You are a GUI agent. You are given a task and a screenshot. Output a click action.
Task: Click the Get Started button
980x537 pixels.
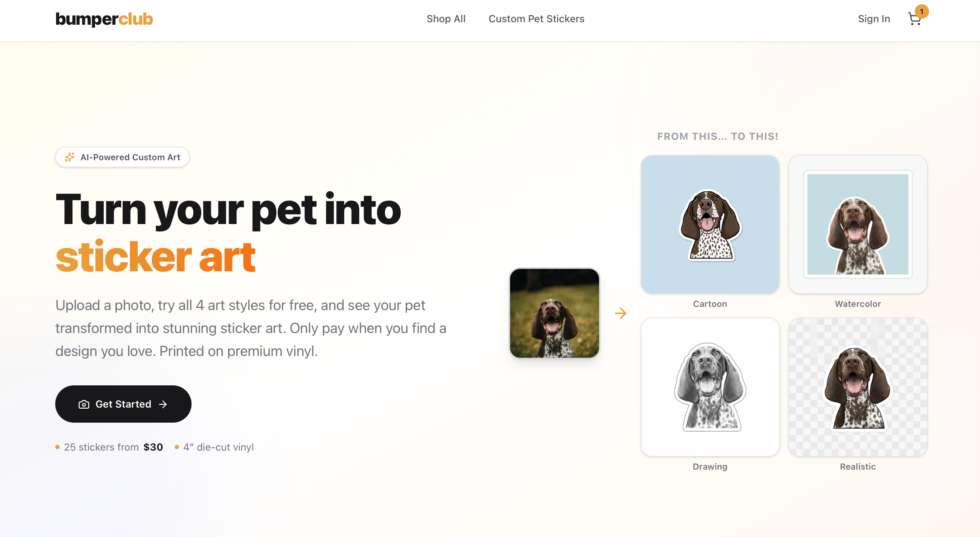(123, 404)
